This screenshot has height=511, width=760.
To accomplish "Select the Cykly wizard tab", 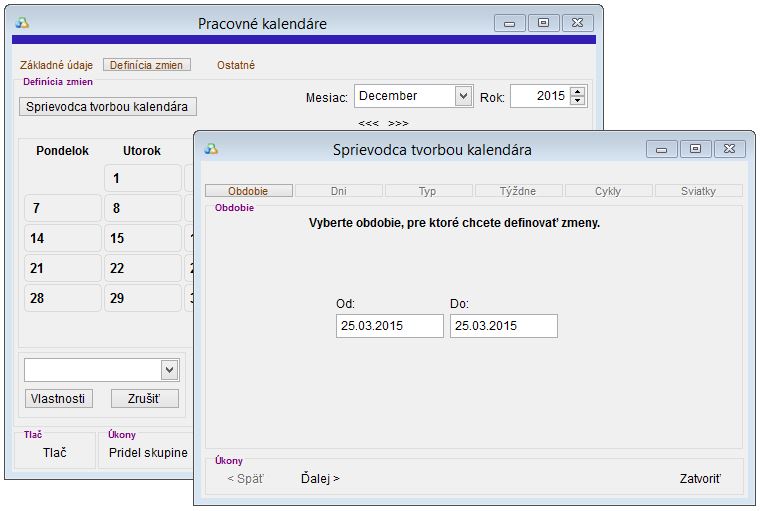I will click(x=608, y=191).
